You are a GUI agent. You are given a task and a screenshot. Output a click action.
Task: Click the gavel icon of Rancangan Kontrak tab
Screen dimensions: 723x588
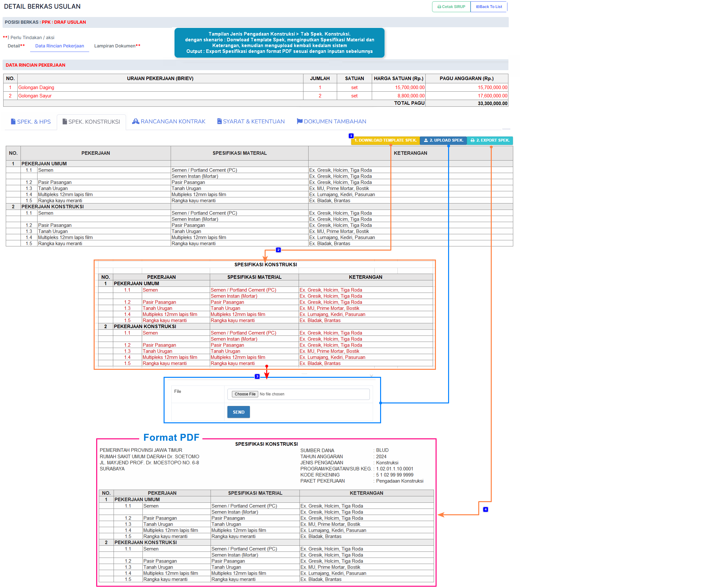[x=136, y=121]
